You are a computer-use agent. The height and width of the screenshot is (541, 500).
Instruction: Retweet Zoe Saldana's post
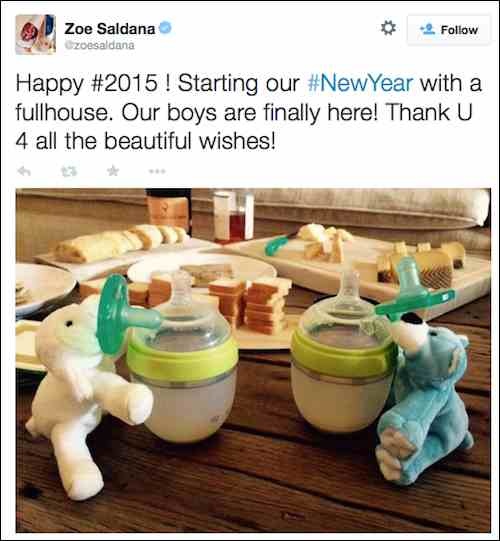tap(69, 171)
